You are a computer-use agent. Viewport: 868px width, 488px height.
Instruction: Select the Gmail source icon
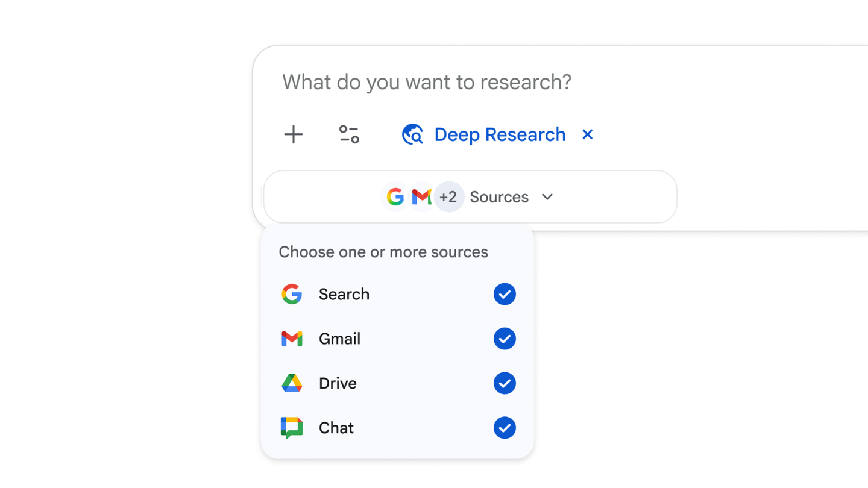coord(292,339)
